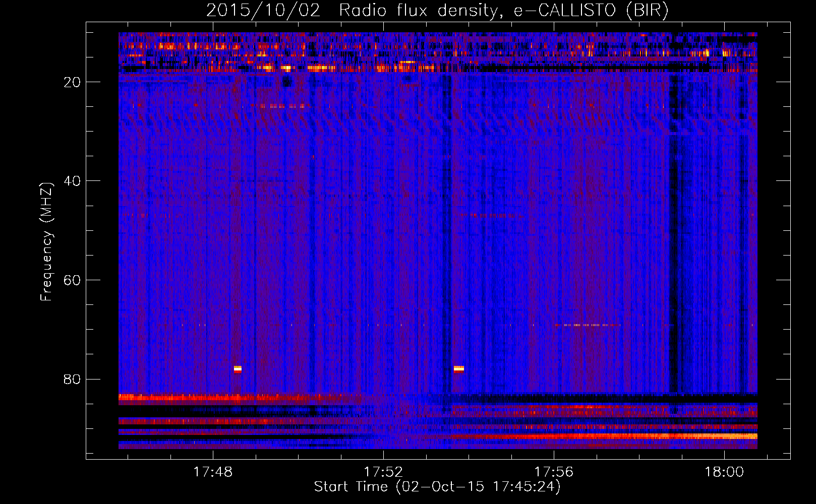
Task: Click the "18:00" time tick label
Action: click(x=724, y=472)
